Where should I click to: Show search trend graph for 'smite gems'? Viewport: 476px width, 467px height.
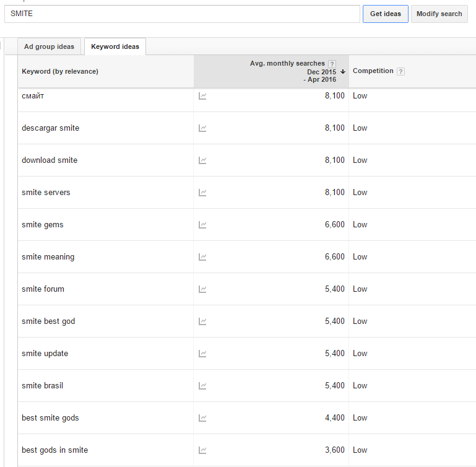click(x=202, y=225)
